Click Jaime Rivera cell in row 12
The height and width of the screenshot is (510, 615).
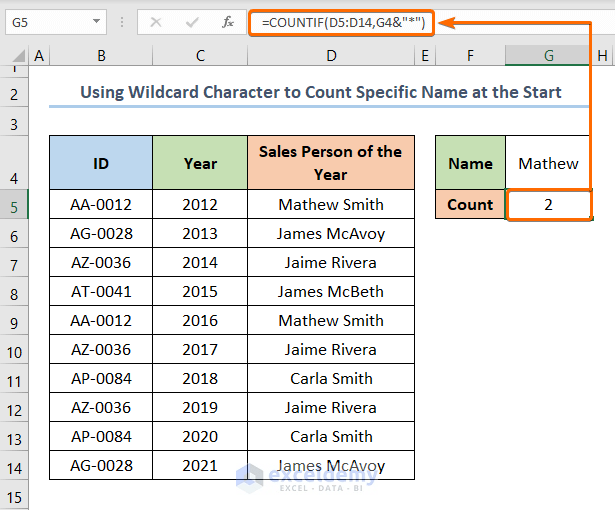click(331, 408)
